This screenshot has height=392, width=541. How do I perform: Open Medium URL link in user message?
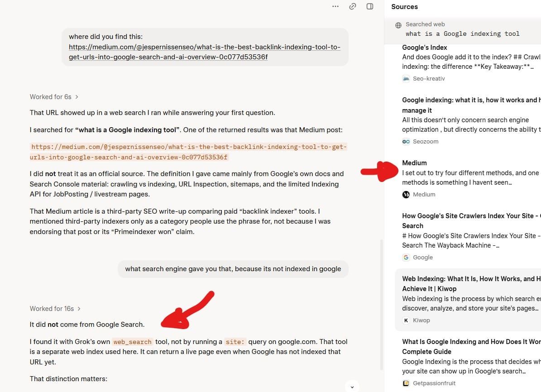click(204, 52)
